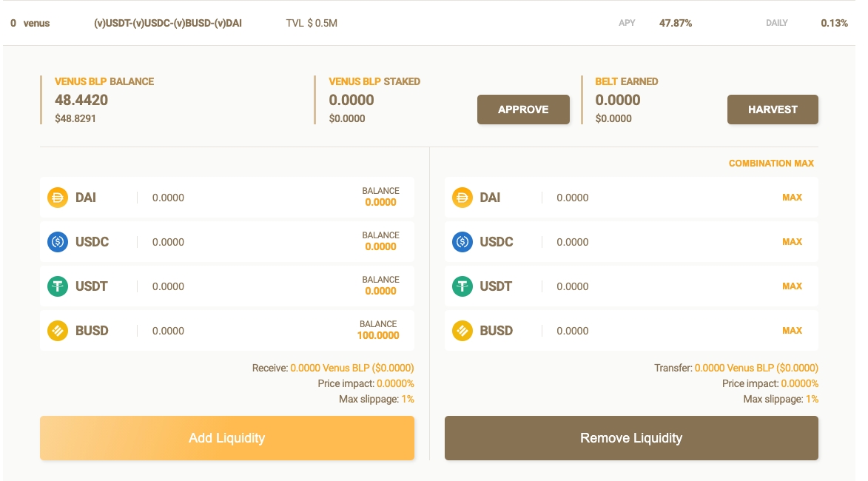Image resolution: width=868 pixels, height=481 pixels.
Task: Click the DAI icon in remove liquidity panel
Action: (462, 198)
